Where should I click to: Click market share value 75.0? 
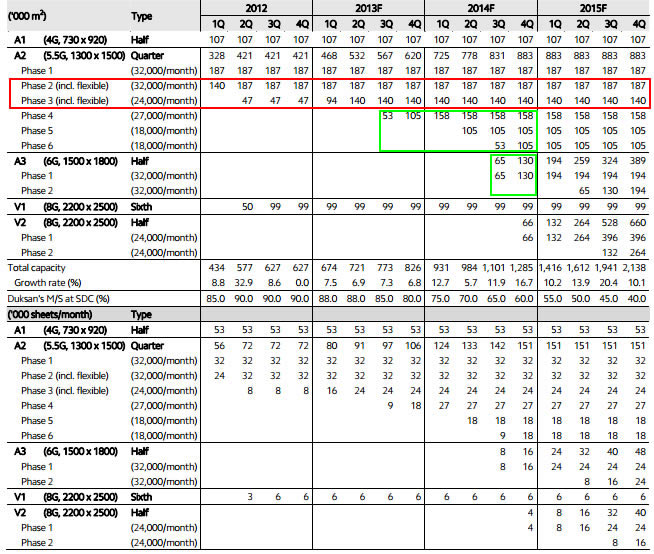[x=440, y=299]
